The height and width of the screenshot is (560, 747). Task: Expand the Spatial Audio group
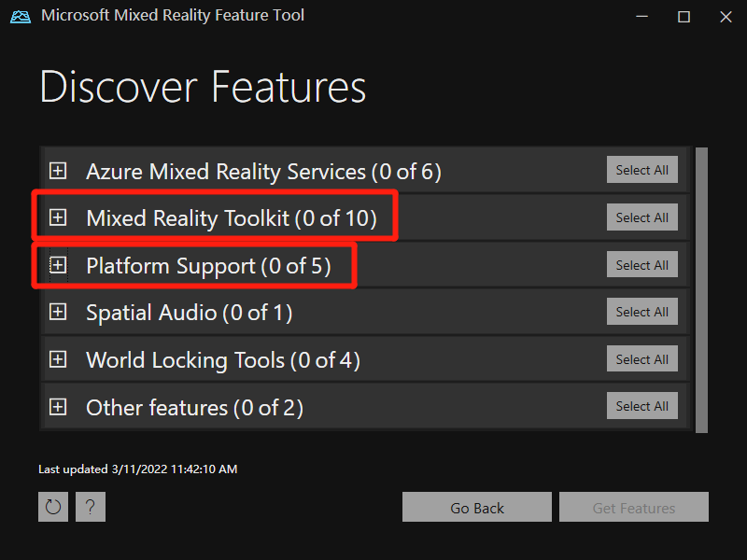pyautogui.click(x=58, y=313)
